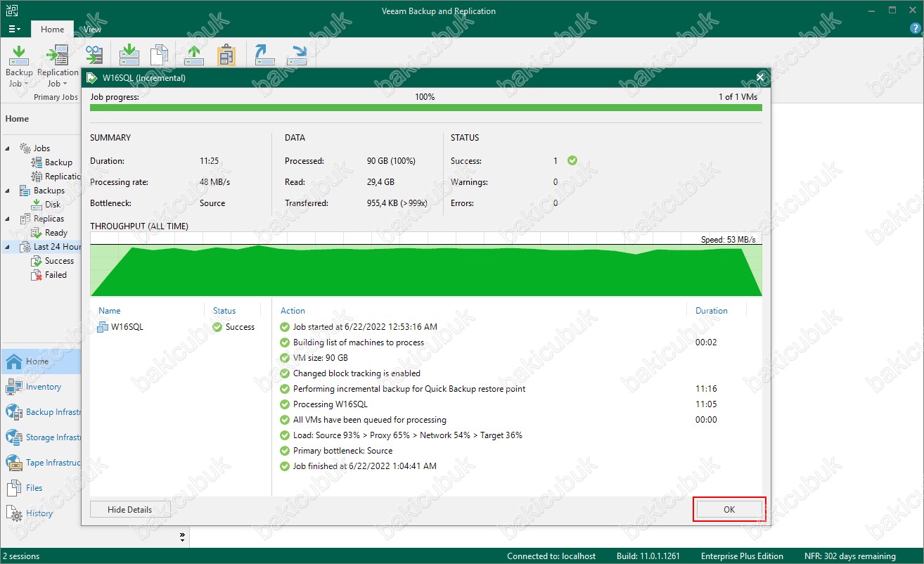Screen dimensions: 924x564
Task: Switch to the Home ribbon tab
Action: tap(52, 30)
